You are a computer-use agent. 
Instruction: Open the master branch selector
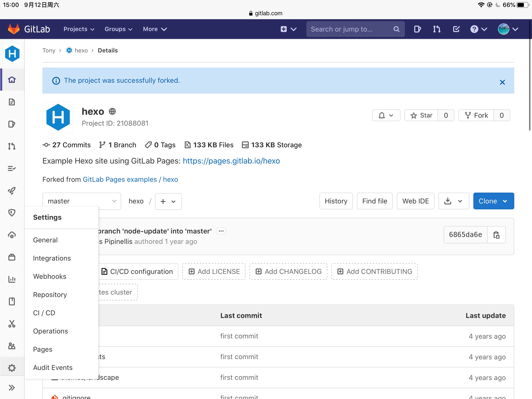82,201
